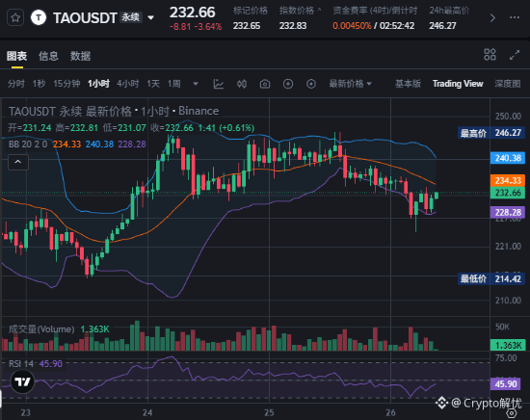Click the orange 234.33 middle band tag
This screenshot has height=420, width=530.
508,180
